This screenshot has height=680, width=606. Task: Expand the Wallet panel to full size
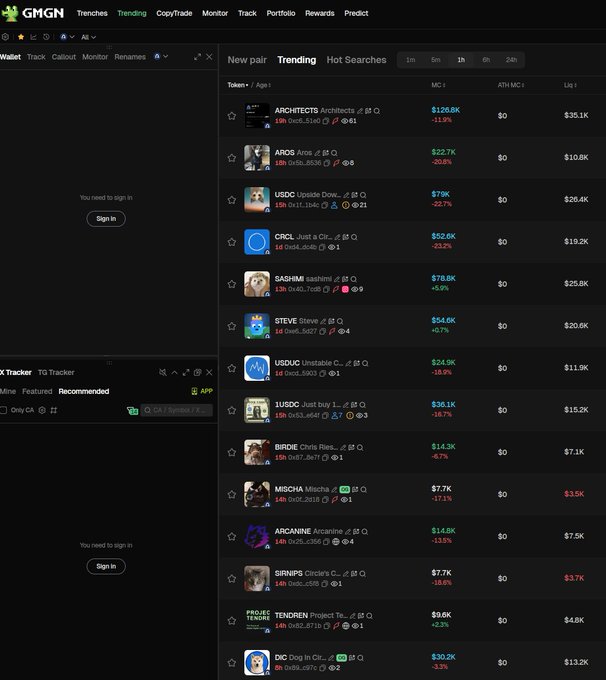coord(197,57)
